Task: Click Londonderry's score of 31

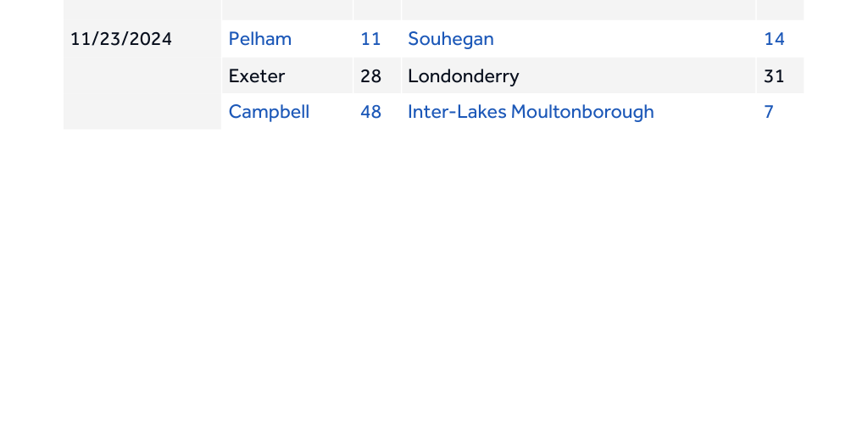Action: click(x=774, y=76)
